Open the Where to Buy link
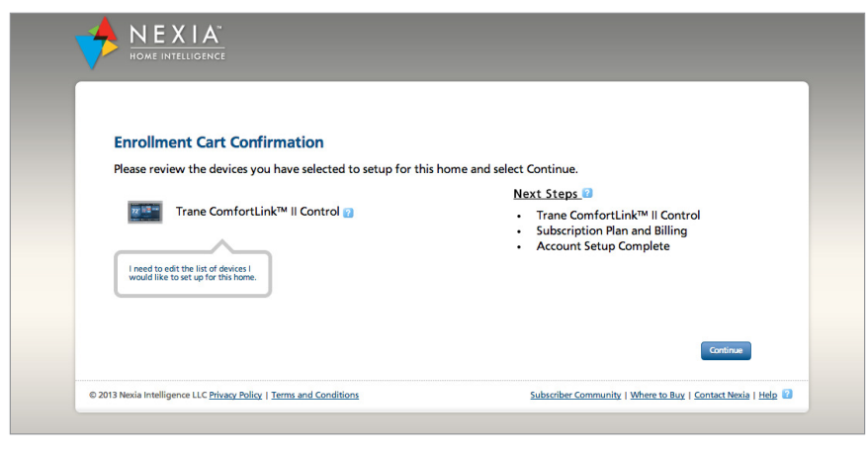 657,395
